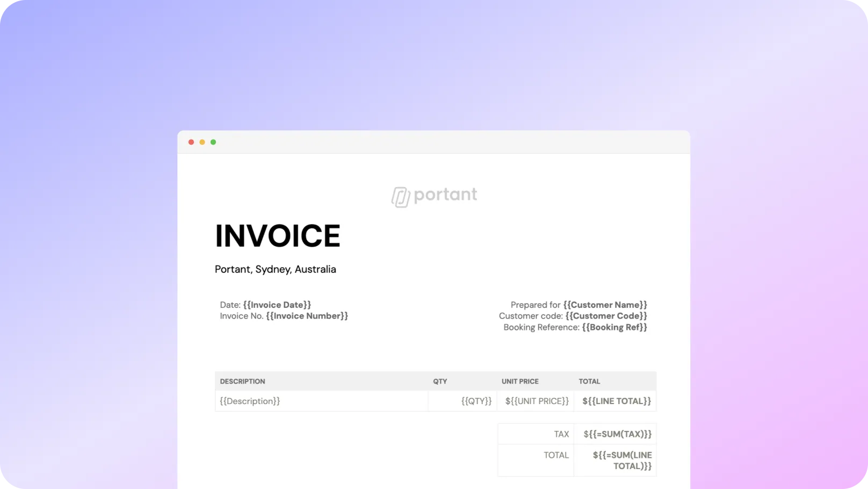The image size is (868, 489).
Task: Click the green maximize window dot
Action: pyautogui.click(x=213, y=142)
